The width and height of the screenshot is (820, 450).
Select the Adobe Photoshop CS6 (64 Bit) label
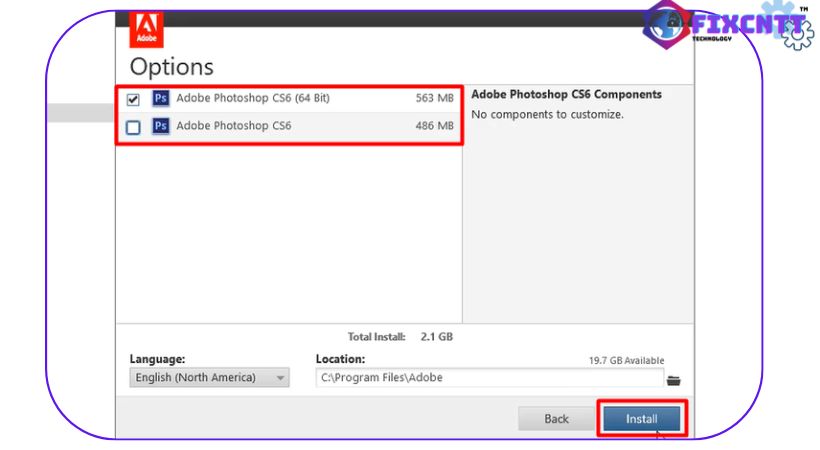pyautogui.click(x=253, y=98)
